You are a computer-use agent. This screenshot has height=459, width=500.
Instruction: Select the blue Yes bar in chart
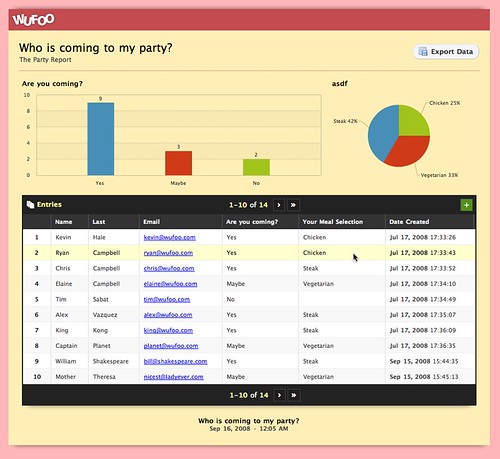(x=101, y=139)
